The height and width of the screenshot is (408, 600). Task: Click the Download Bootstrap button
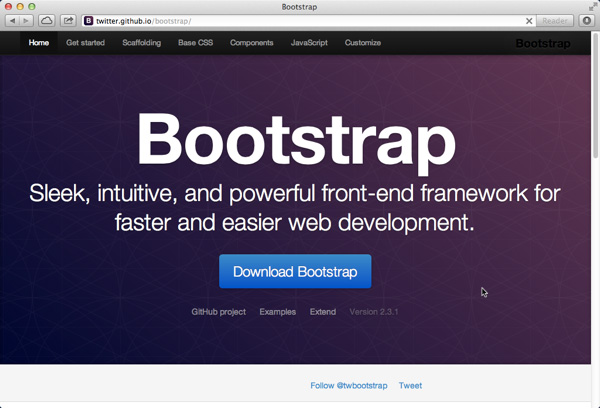(295, 271)
